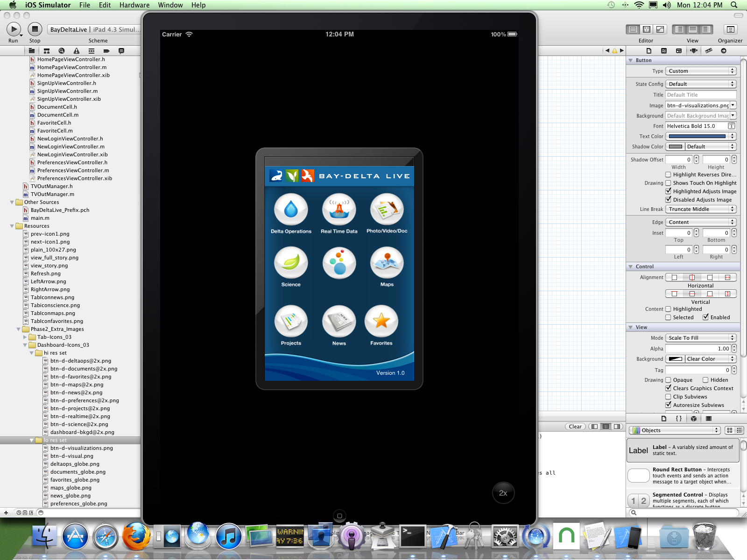
Task: Enable Shows Touch On Highlight
Action: (x=668, y=183)
